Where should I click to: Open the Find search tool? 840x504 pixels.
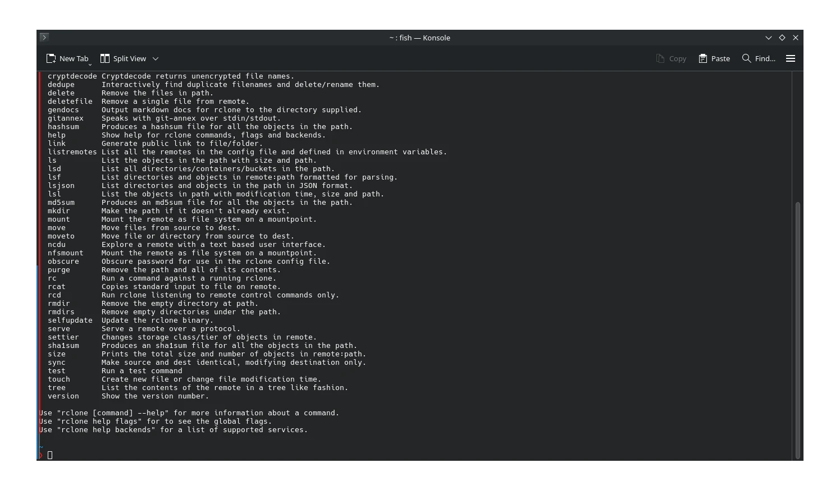pyautogui.click(x=759, y=58)
